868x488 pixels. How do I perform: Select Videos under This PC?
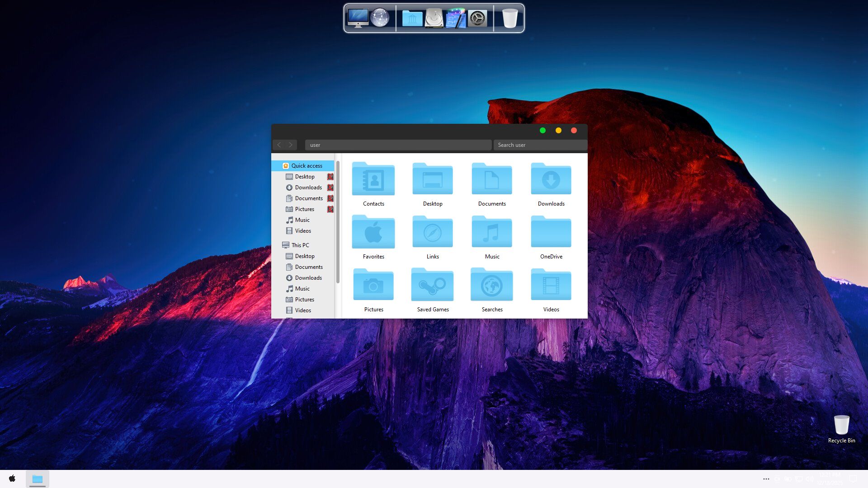tap(303, 310)
